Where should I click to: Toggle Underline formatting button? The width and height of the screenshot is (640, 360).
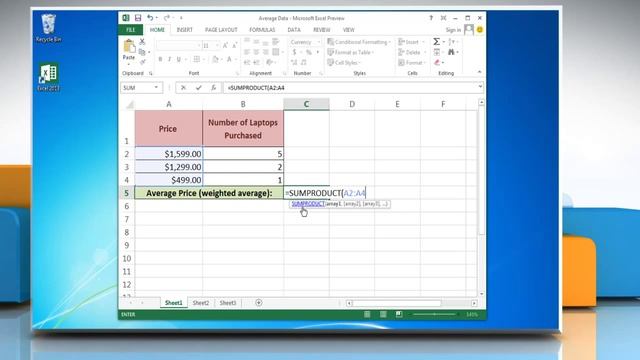coord(179,60)
